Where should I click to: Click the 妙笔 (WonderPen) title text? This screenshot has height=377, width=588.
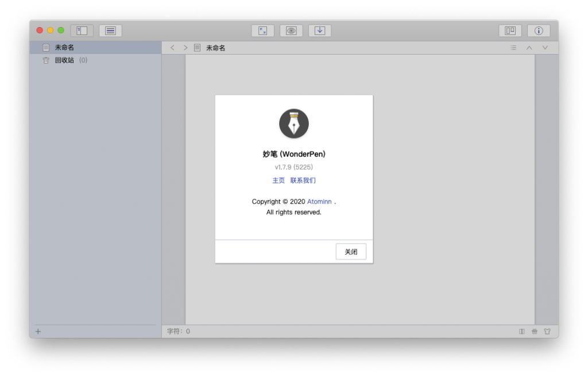[293, 154]
